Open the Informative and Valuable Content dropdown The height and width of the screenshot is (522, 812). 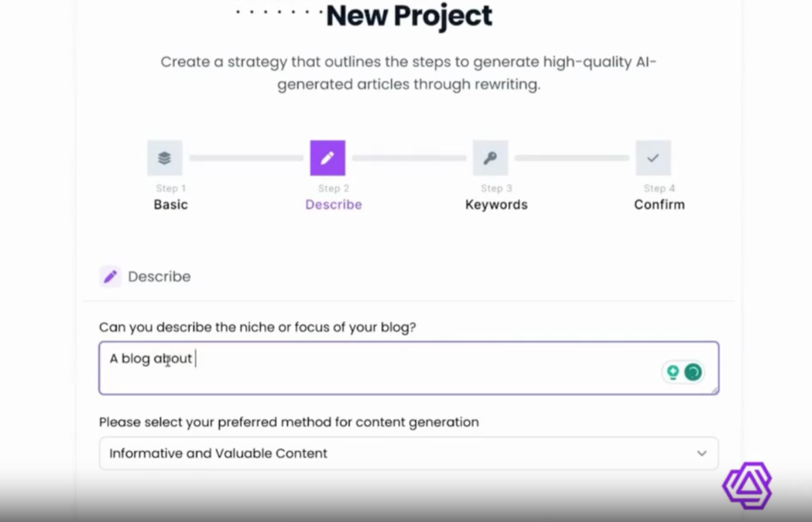point(408,453)
